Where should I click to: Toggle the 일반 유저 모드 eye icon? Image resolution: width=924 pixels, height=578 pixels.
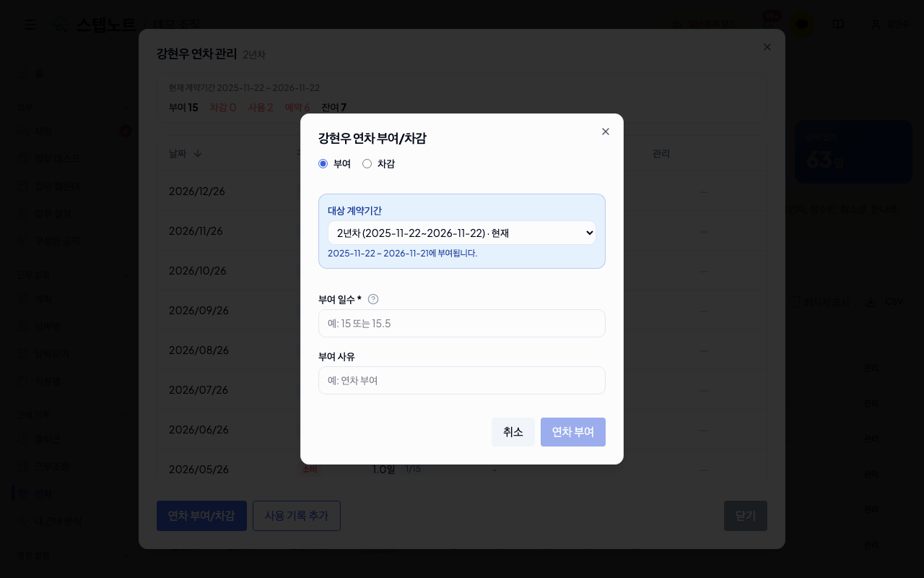(676, 25)
